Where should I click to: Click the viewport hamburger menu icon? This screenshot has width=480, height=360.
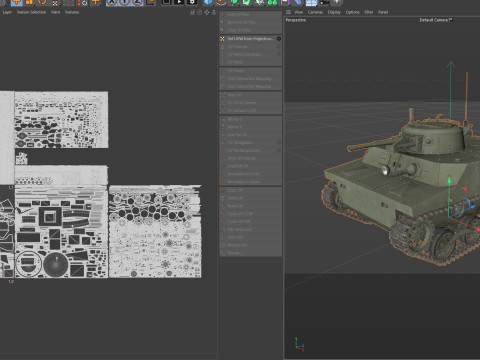[x=288, y=12]
